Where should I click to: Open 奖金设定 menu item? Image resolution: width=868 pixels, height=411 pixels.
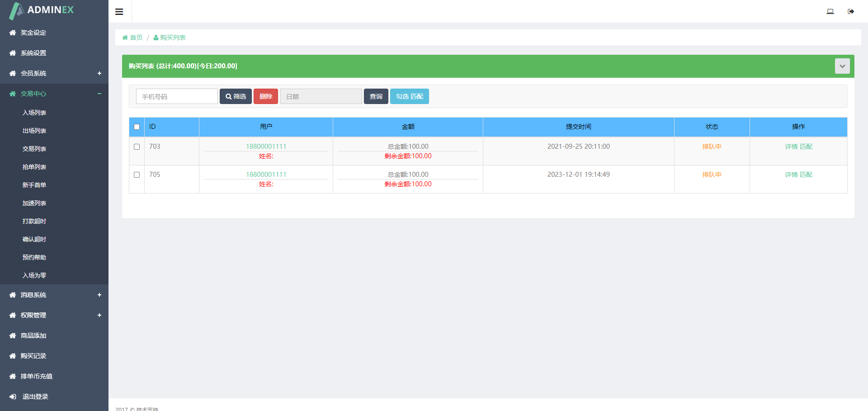(x=33, y=33)
